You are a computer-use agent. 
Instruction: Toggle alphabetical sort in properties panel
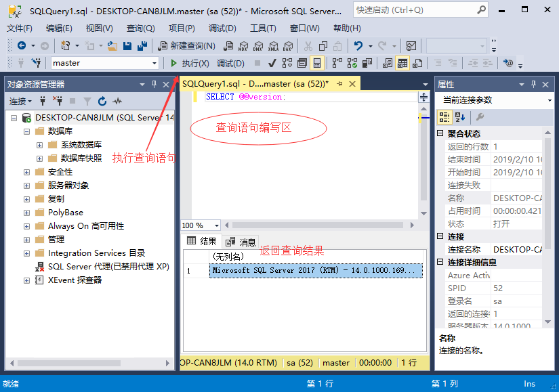coord(460,117)
